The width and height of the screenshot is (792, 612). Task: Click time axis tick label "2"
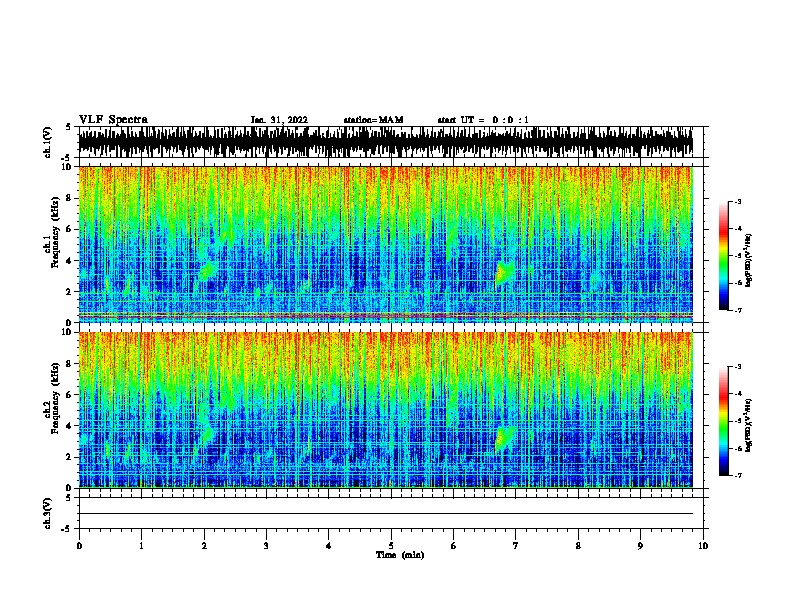click(204, 546)
